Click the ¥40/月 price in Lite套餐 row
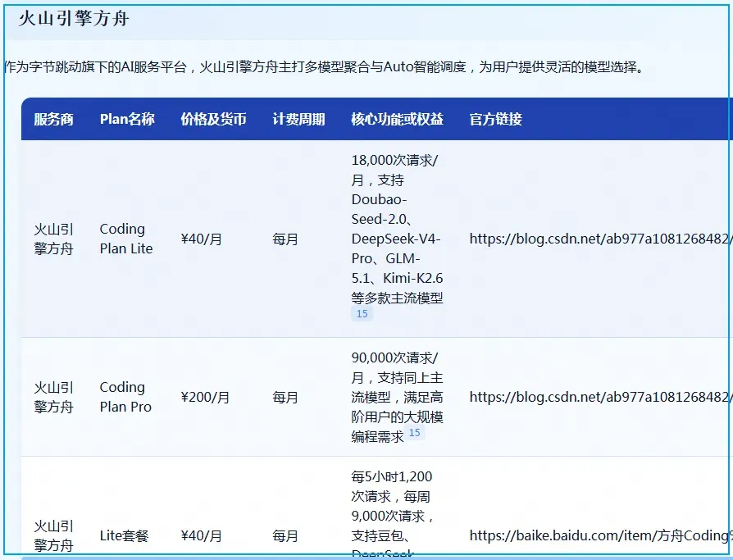 click(202, 535)
